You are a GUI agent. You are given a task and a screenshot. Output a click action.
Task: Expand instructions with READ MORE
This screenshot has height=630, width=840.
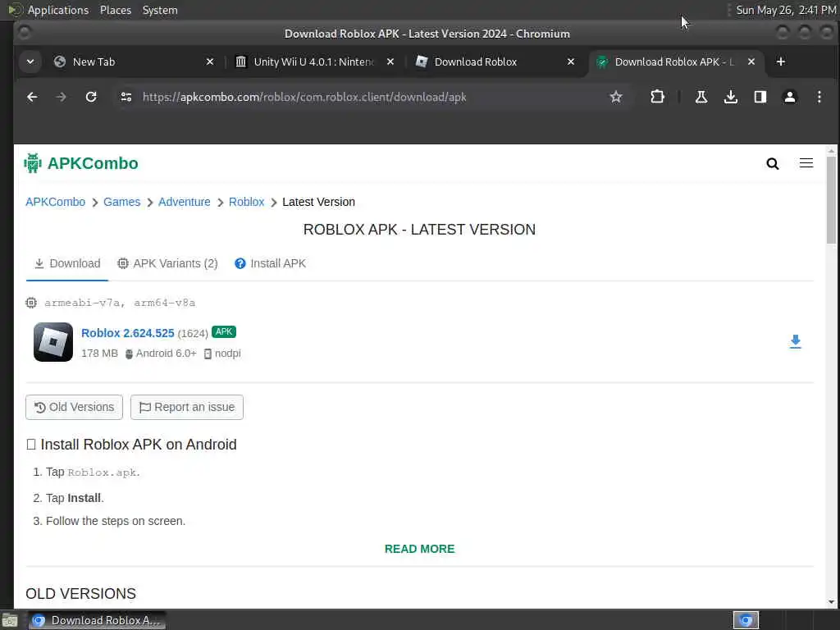point(419,549)
